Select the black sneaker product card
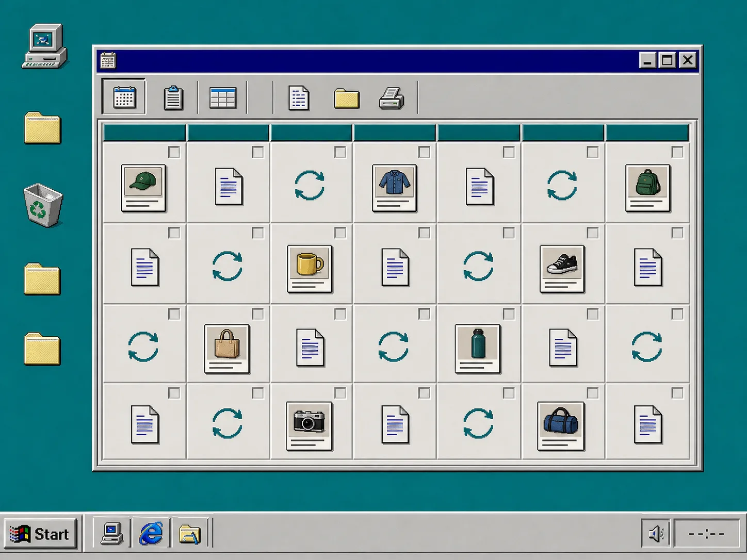The width and height of the screenshot is (747, 560). click(x=562, y=269)
